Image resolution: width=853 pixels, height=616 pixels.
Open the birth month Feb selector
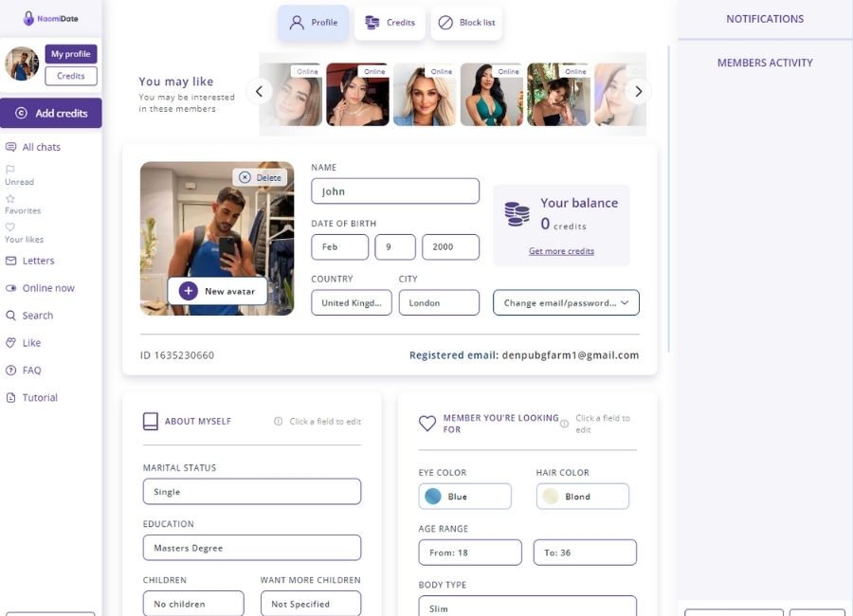[x=339, y=247]
